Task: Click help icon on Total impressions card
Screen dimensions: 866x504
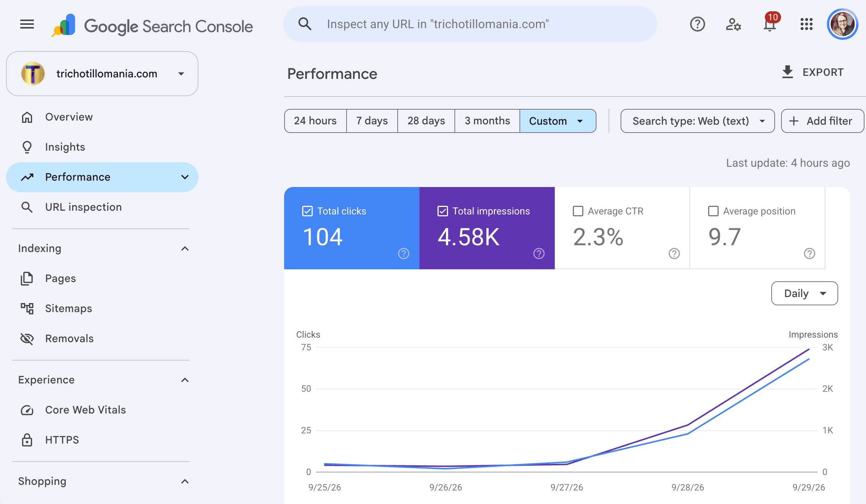Action: click(x=539, y=254)
